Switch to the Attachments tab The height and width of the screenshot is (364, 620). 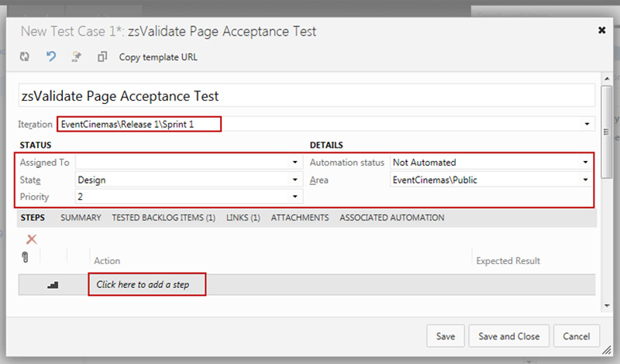pyautogui.click(x=300, y=218)
